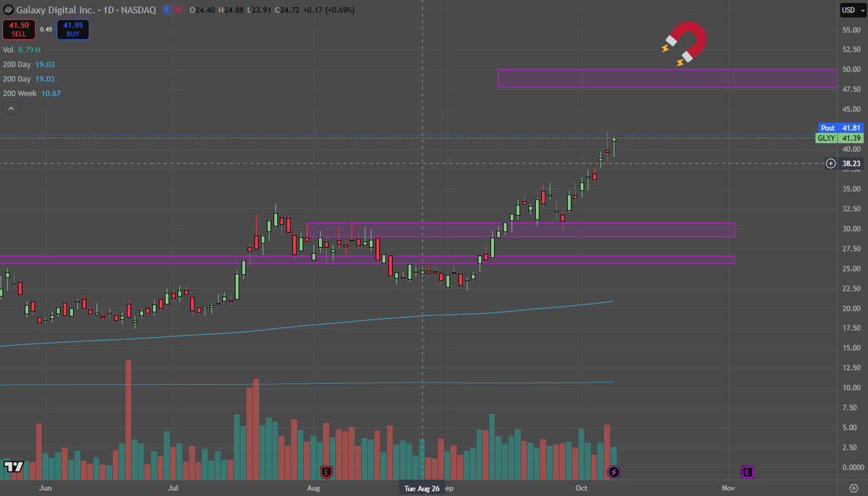This screenshot has width=868, height=496.
Task: Click the red data status icon beside NASDAQ
Action: click(x=179, y=10)
